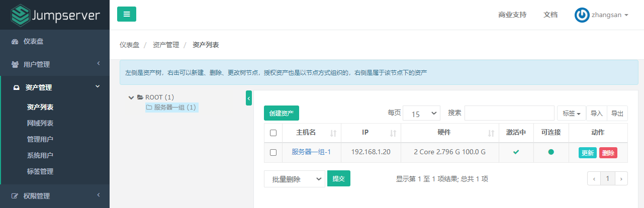Screen dimensions: 644x208
Task: Open 标签管理 in the sidebar
Action: pos(40,171)
